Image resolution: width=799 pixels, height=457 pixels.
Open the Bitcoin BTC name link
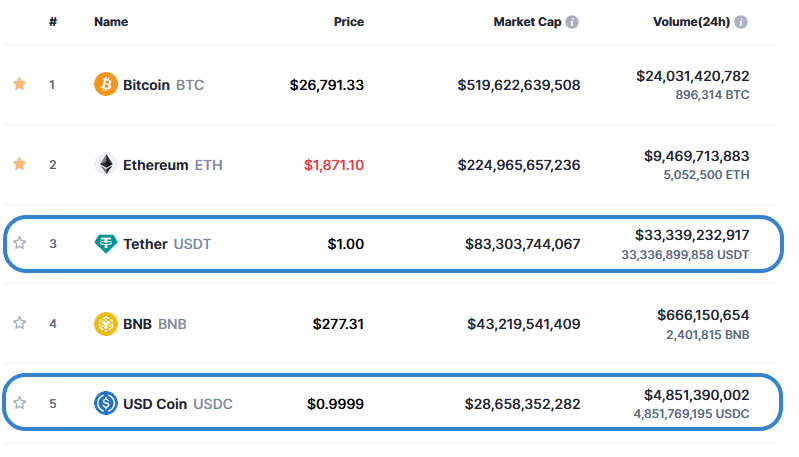tap(163, 85)
